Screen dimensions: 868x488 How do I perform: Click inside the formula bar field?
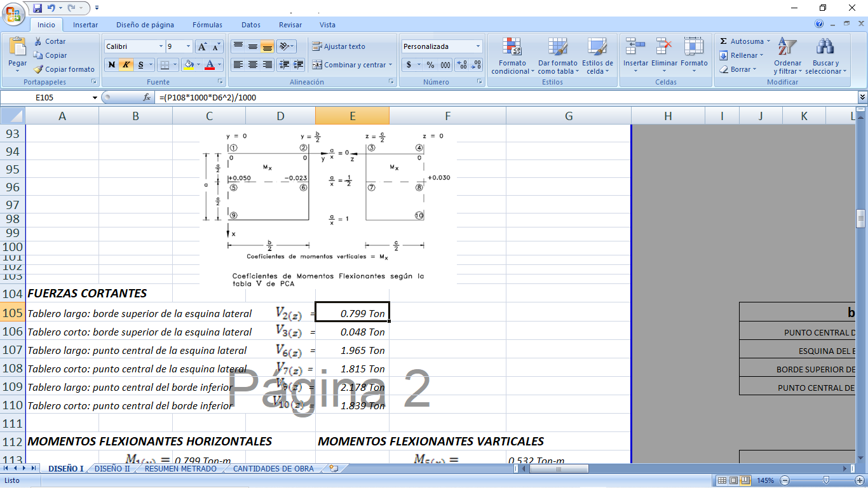click(505, 97)
